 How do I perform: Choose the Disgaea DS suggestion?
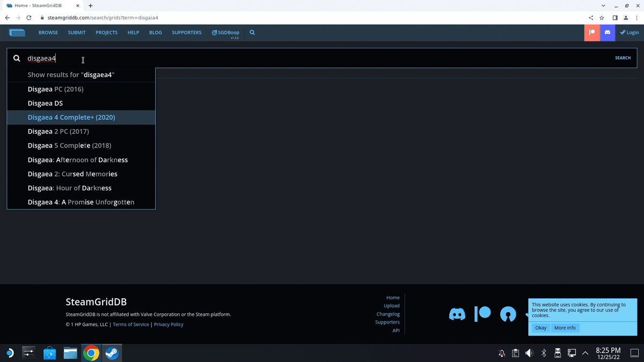pyautogui.click(x=81, y=103)
